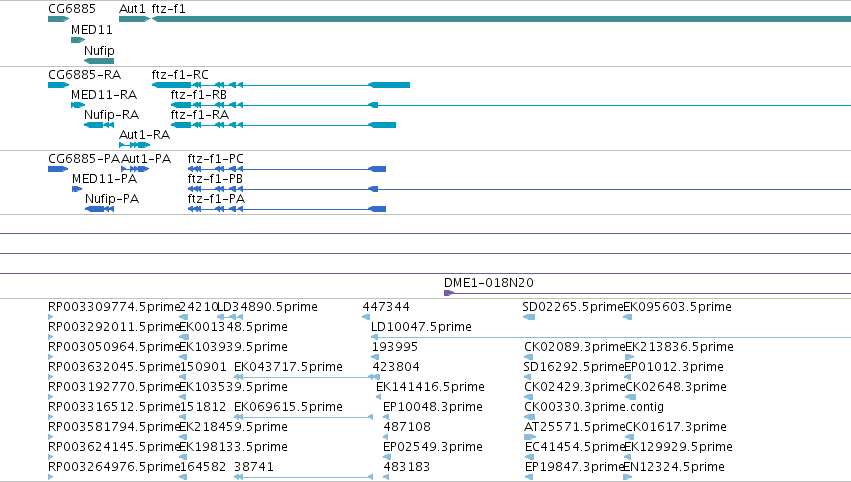Click the EK095603.5prime EST label
The height and width of the screenshot is (482, 851).
pos(677,307)
